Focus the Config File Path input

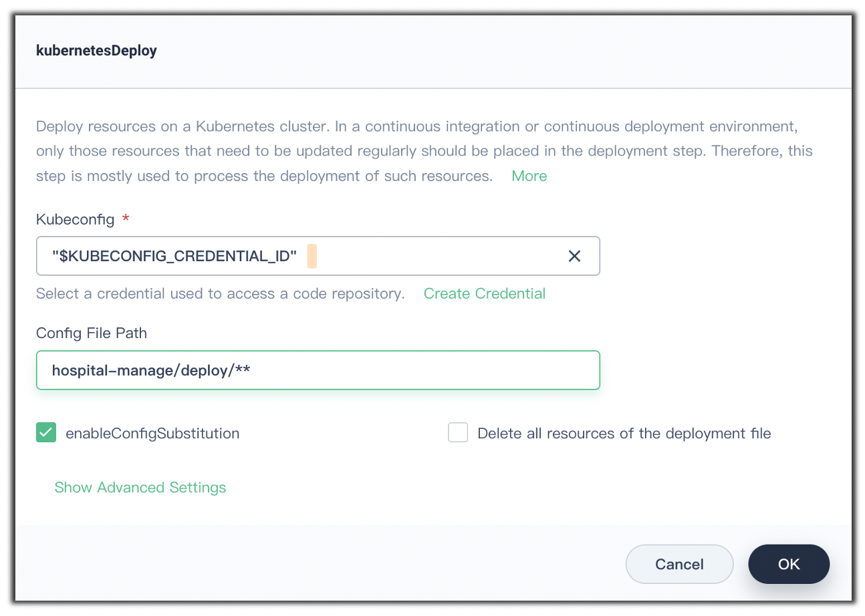(x=318, y=370)
